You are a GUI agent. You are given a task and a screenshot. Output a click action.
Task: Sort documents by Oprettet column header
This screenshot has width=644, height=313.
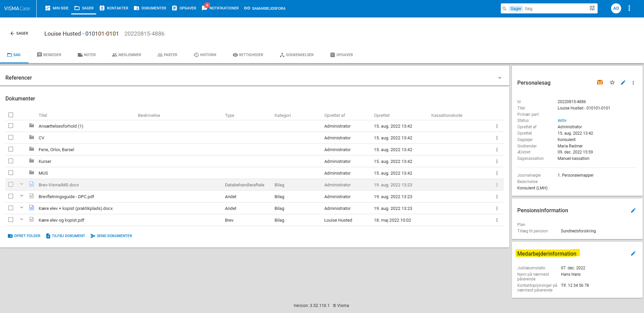coord(381,116)
